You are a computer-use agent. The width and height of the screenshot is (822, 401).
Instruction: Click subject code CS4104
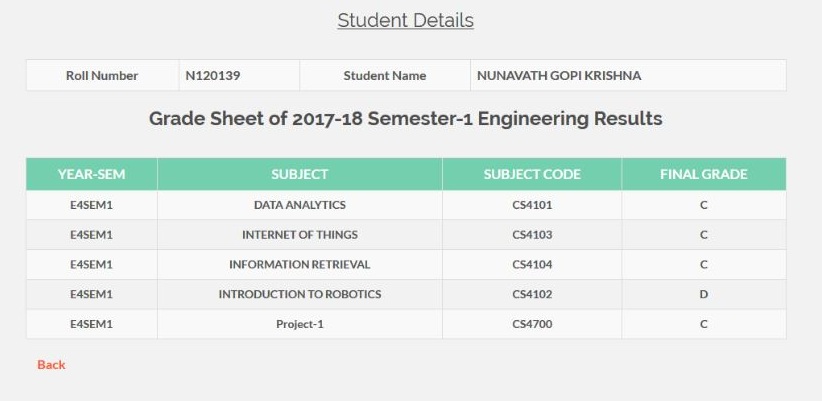pyautogui.click(x=532, y=265)
